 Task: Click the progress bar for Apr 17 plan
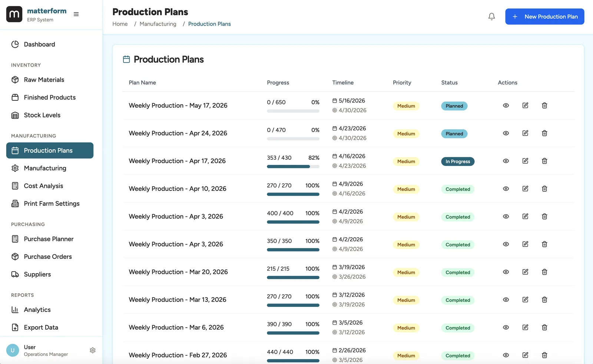pos(293,166)
